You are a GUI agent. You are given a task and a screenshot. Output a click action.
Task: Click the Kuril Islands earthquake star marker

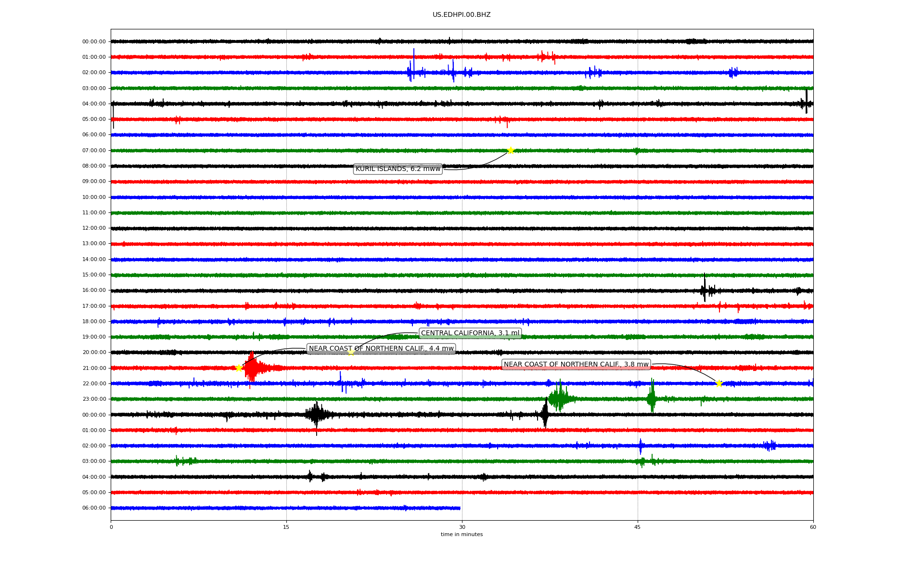pyautogui.click(x=511, y=150)
